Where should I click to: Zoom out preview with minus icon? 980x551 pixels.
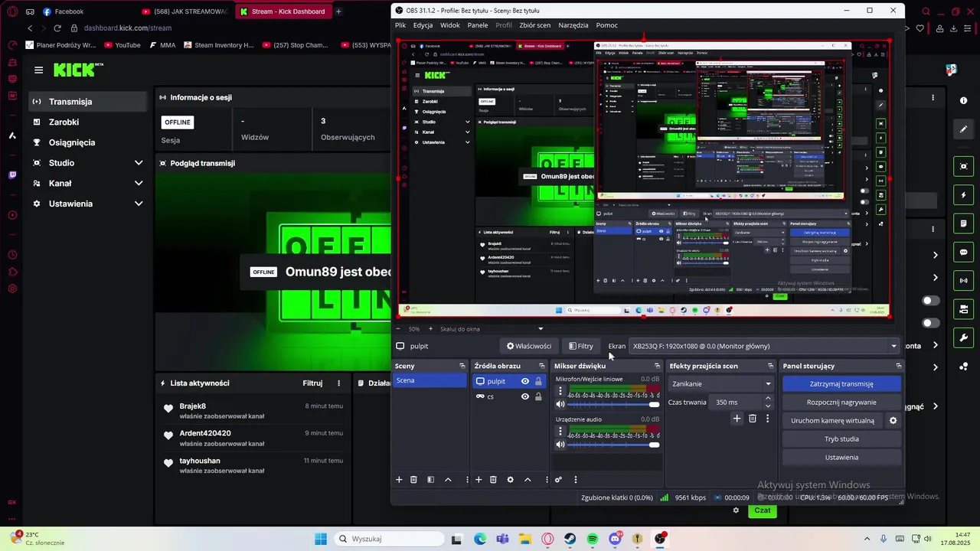point(399,329)
